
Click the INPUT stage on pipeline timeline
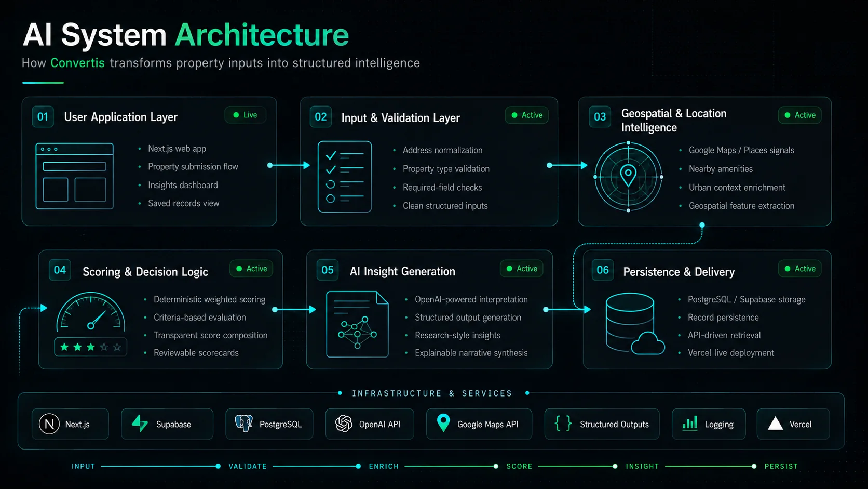[84, 466]
